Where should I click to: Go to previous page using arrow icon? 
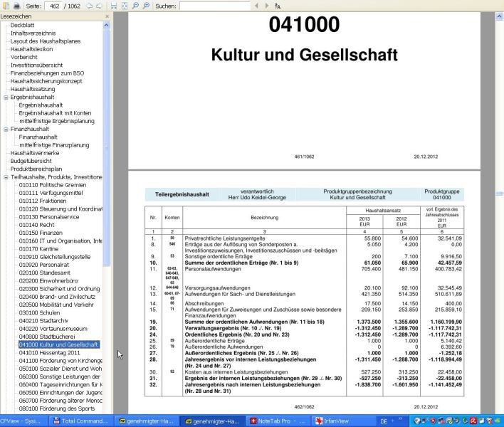pyautogui.click(x=88, y=6)
